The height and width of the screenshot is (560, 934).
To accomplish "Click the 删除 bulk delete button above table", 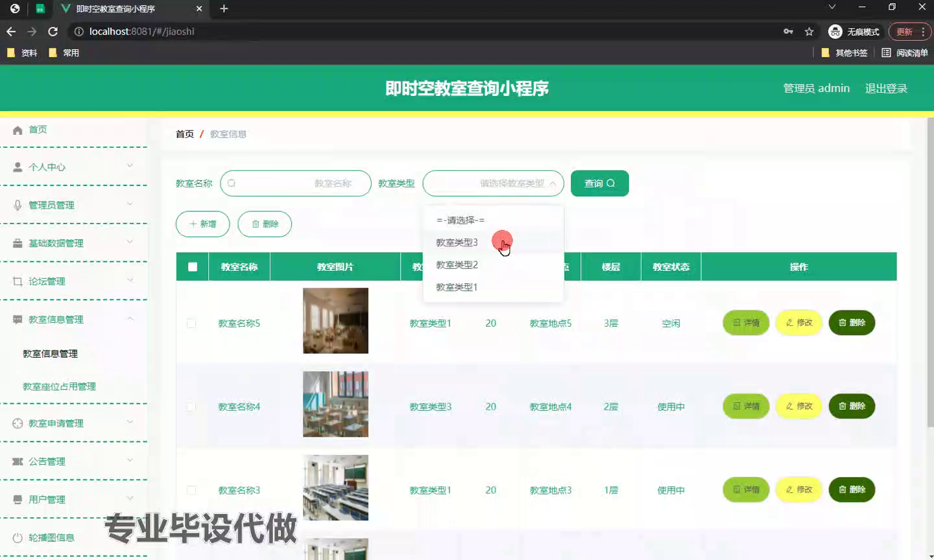I will tap(265, 224).
